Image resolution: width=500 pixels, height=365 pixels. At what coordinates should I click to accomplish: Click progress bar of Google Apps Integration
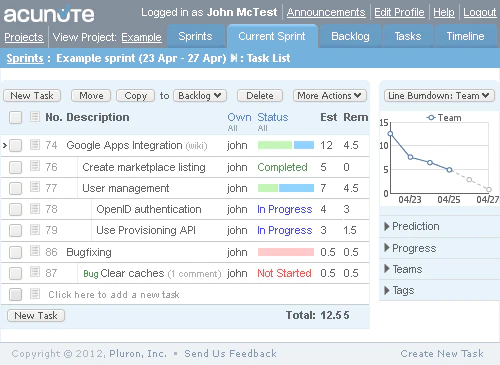[286, 145]
